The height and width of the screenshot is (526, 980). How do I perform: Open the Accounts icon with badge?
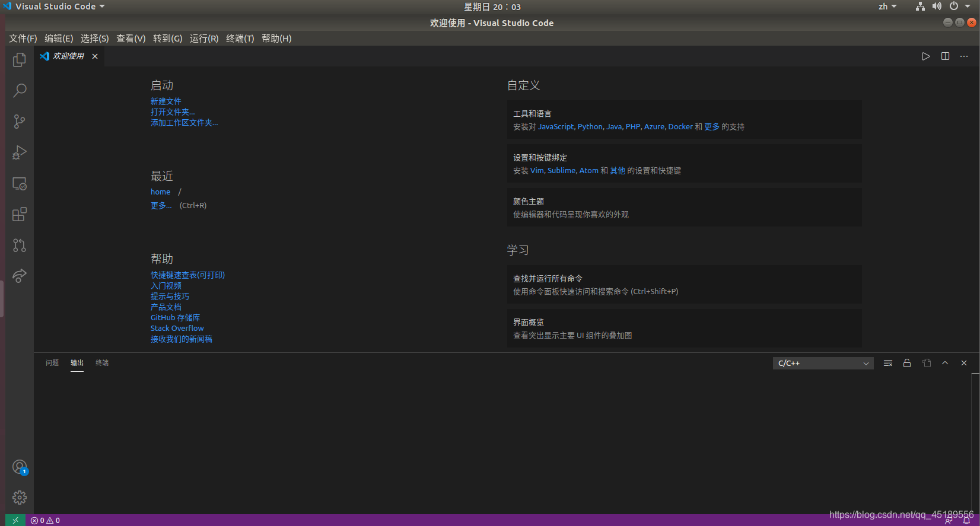pos(20,467)
